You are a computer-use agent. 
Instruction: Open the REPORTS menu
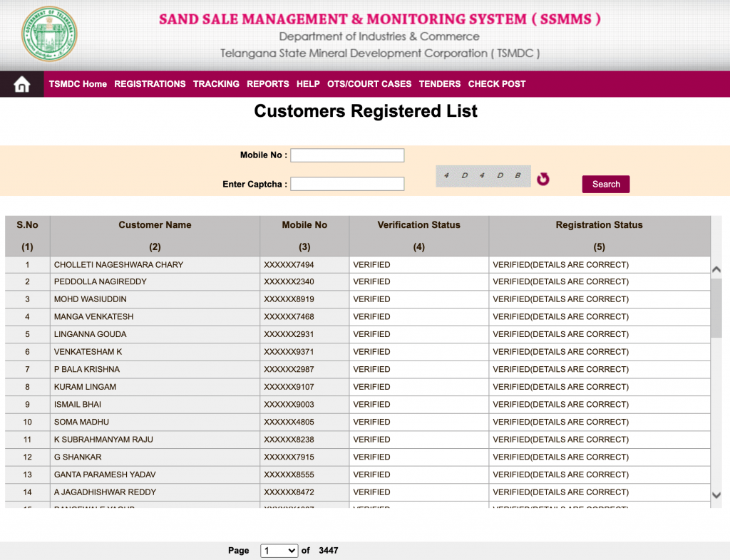(x=268, y=84)
